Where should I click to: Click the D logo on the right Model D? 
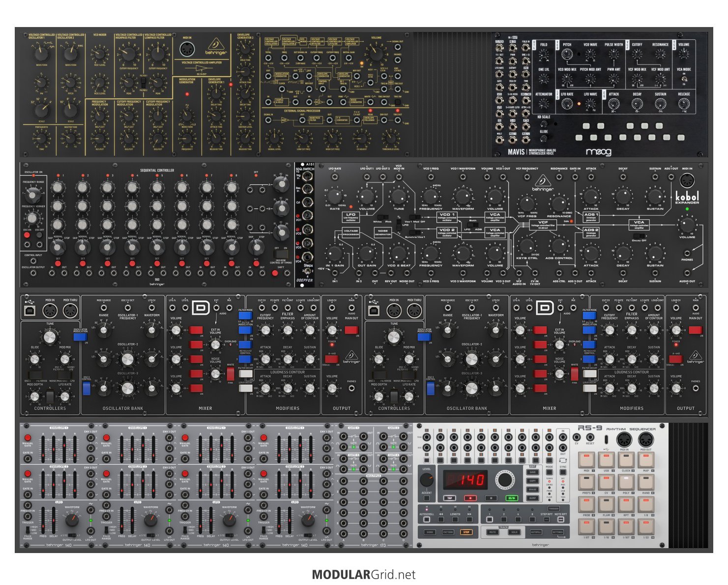point(545,308)
